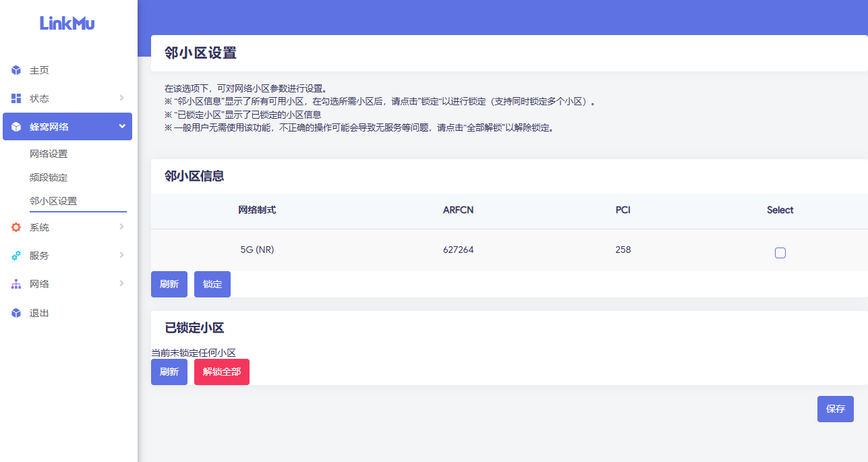Screen dimensions: 868x462
Task: Expand the 状态 menu chevron
Action: 121,98
